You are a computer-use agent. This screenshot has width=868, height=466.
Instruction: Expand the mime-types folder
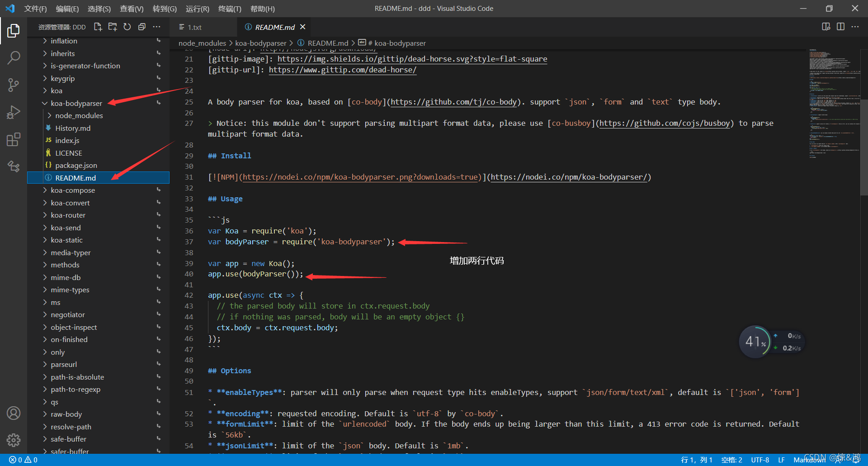pyautogui.click(x=99, y=290)
